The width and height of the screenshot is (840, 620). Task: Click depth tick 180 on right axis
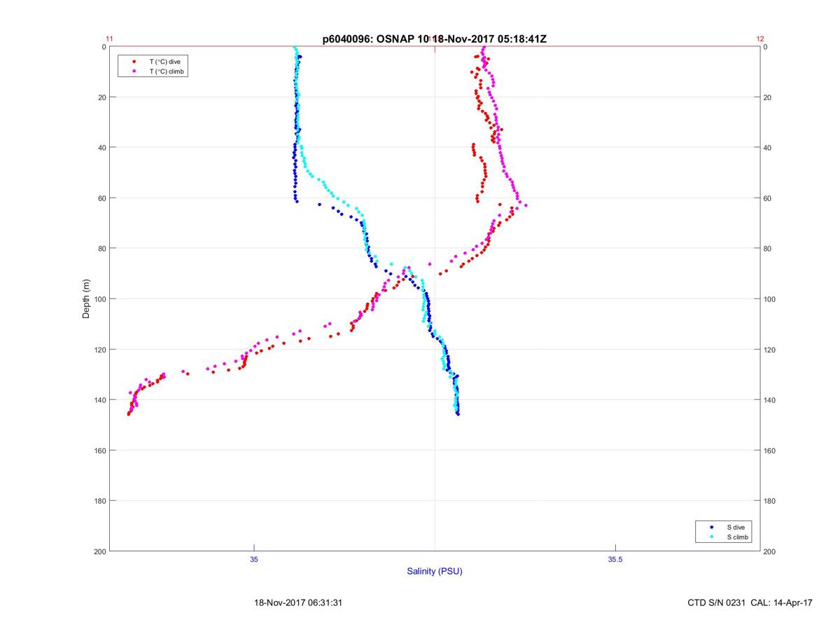point(770,501)
